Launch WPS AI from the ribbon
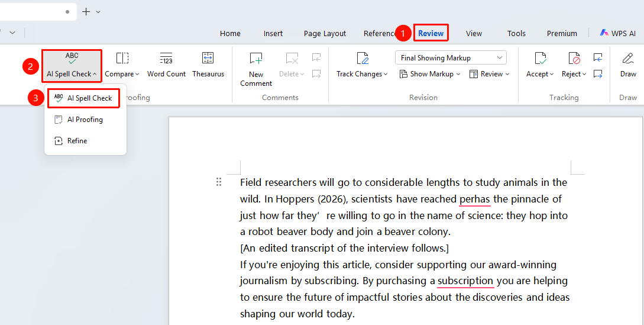Viewport: 644px width, 325px height. point(617,33)
